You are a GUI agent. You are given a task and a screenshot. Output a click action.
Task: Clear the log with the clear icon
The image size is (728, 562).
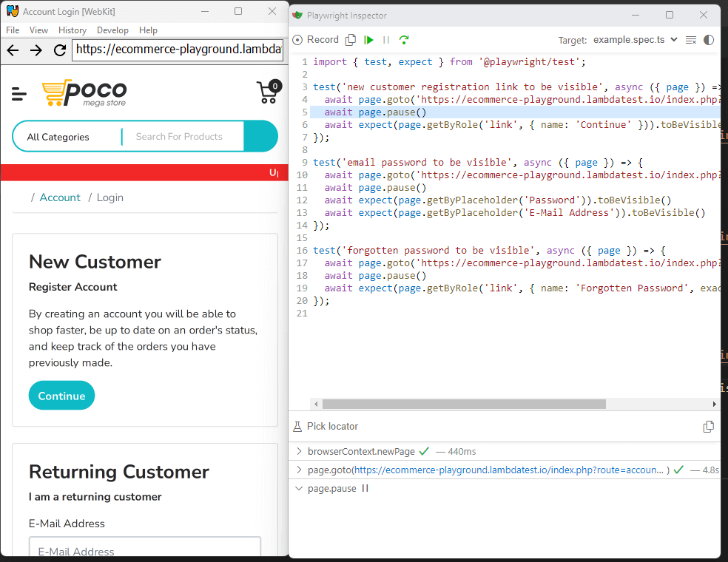691,40
